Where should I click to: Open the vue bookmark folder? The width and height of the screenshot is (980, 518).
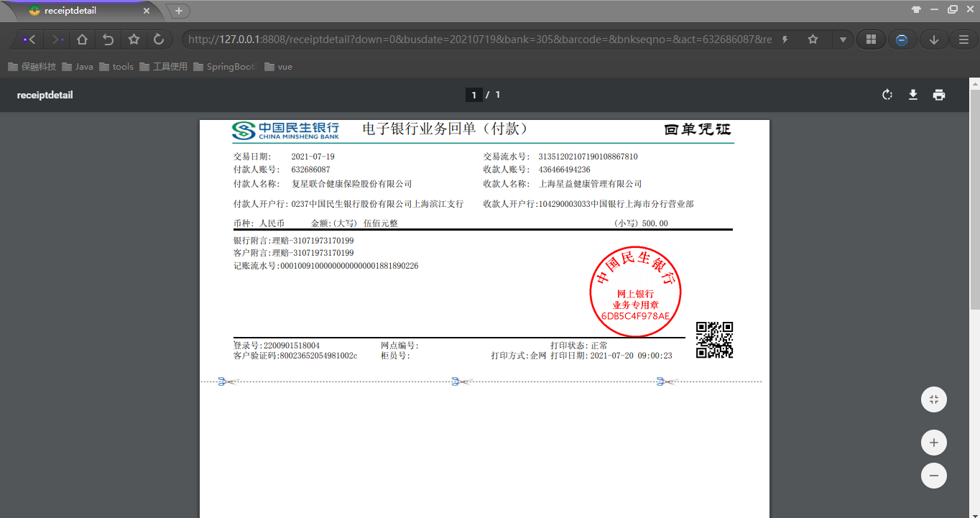[x=279, y=67]
